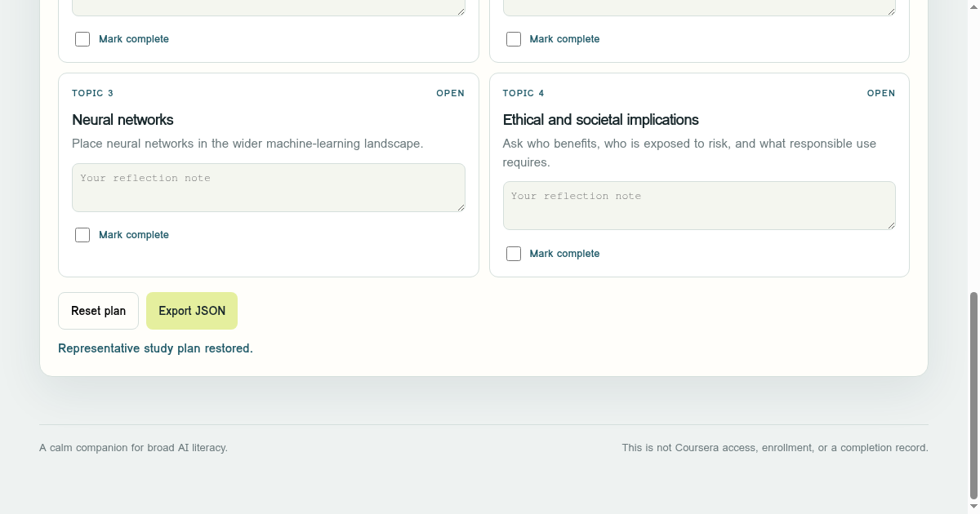The height and width of the screenshot is (514, 980).
Task: Click the Neural networks reflection note field
Action: 269,188
